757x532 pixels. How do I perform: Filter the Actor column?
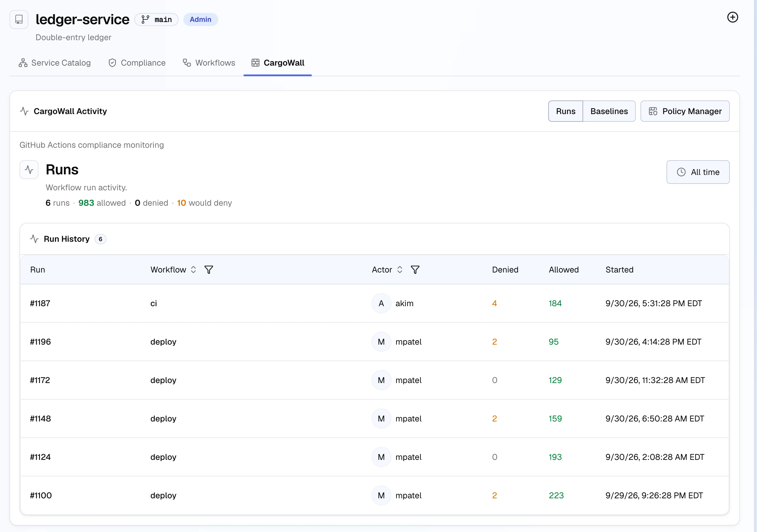coord(415,270)
